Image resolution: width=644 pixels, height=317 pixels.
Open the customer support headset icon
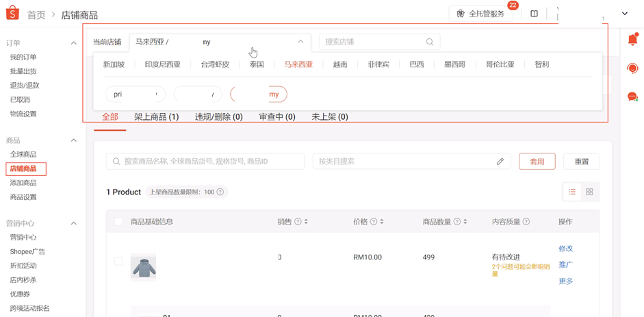(632, 68)
